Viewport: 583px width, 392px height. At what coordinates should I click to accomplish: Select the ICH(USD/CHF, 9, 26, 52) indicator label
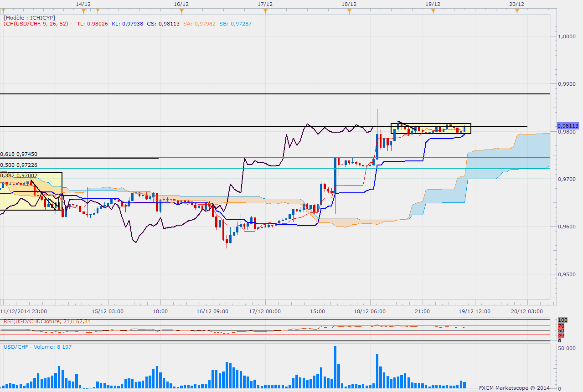coord(36,24)
